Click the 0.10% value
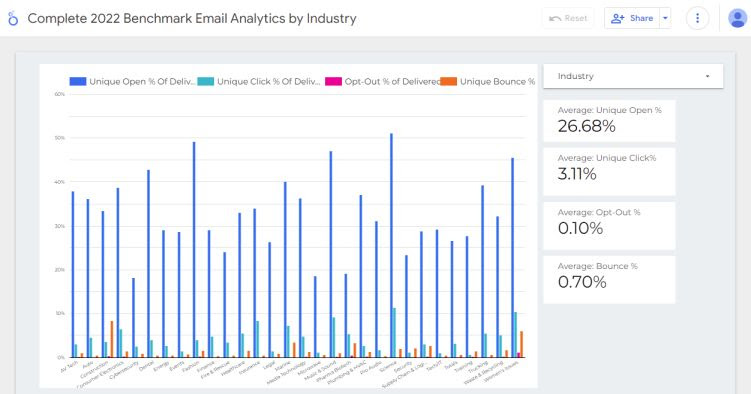The height and width of the screenshot is (394, 751). (580, 228)
